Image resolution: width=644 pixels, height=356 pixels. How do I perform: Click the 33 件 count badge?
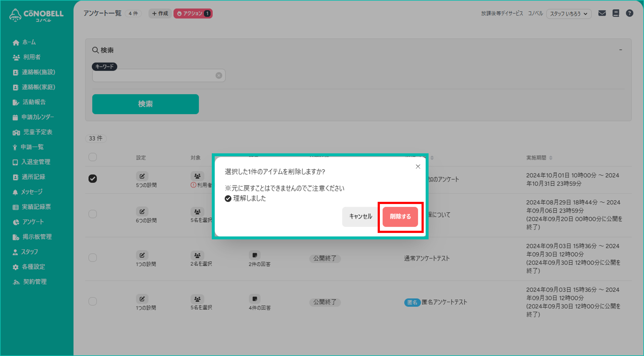tap(96, 139)
